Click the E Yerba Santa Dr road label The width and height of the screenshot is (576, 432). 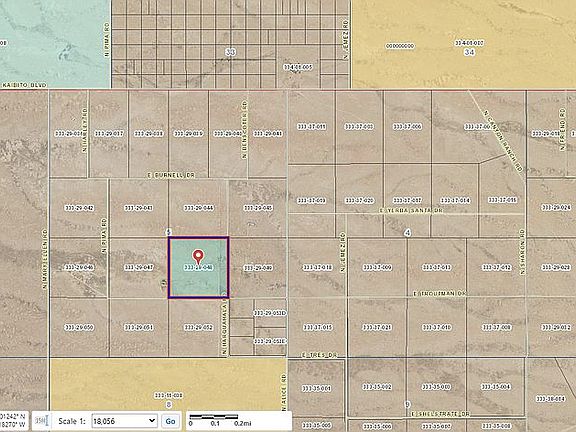coord(411,211)
